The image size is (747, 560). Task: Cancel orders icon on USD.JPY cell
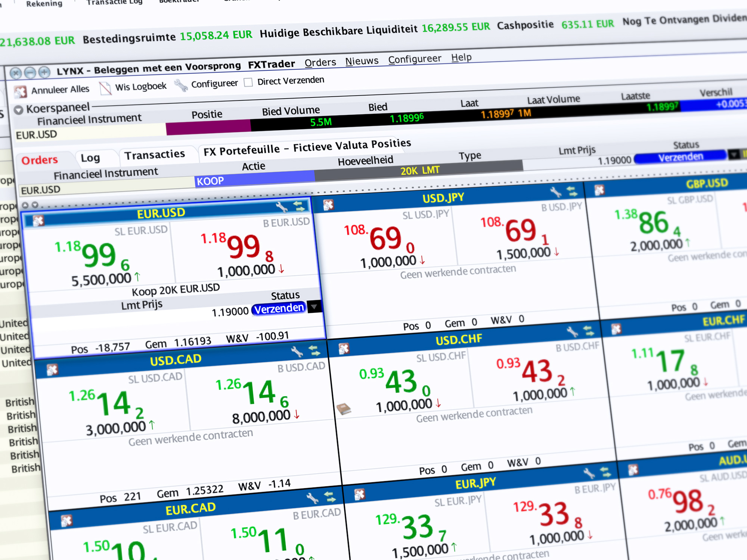point(328,205)
